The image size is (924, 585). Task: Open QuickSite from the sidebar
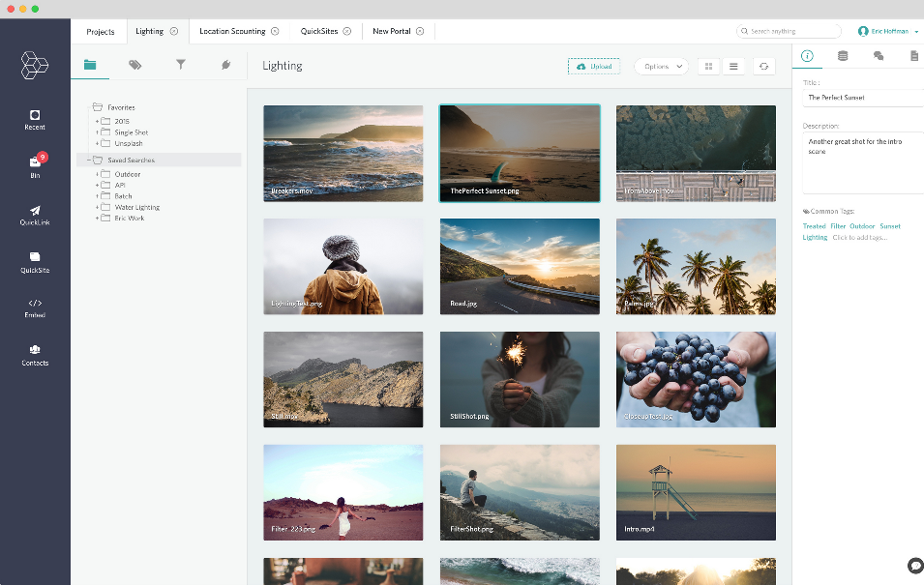(x=35, y=263)
